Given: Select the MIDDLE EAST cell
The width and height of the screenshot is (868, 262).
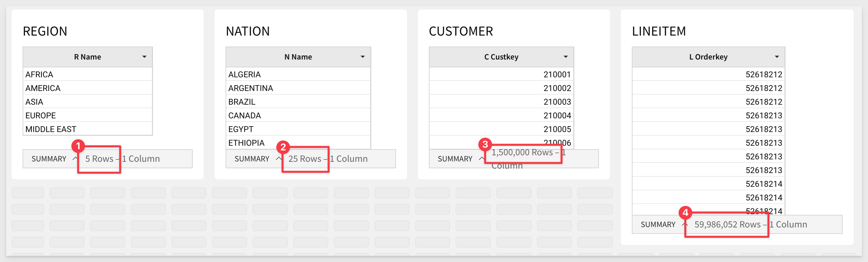Looking at the screenshot, I should coord(88,129).
